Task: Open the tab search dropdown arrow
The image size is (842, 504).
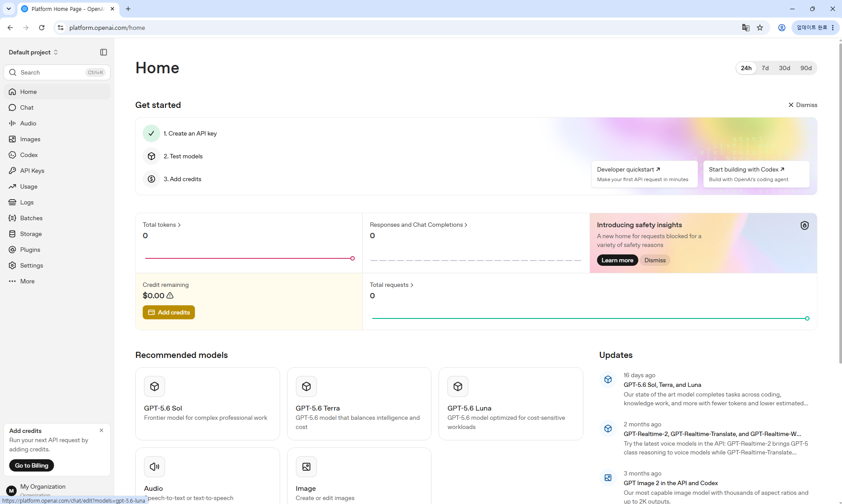Action: pos(9,9)
